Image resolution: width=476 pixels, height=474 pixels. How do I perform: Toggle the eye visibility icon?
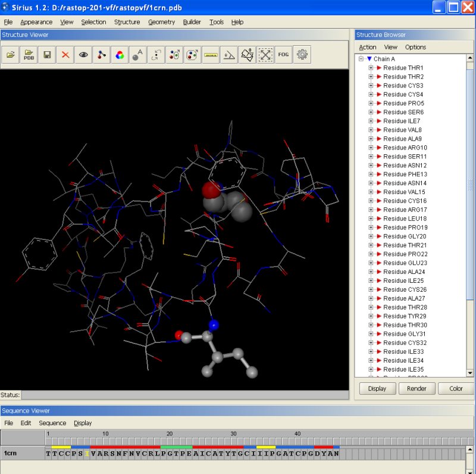point(83,55)
